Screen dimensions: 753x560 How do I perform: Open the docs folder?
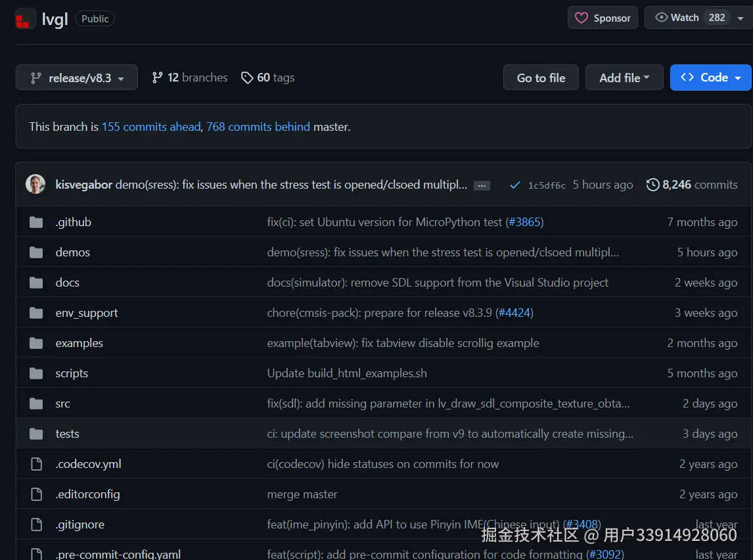click(x=67, y=283)
